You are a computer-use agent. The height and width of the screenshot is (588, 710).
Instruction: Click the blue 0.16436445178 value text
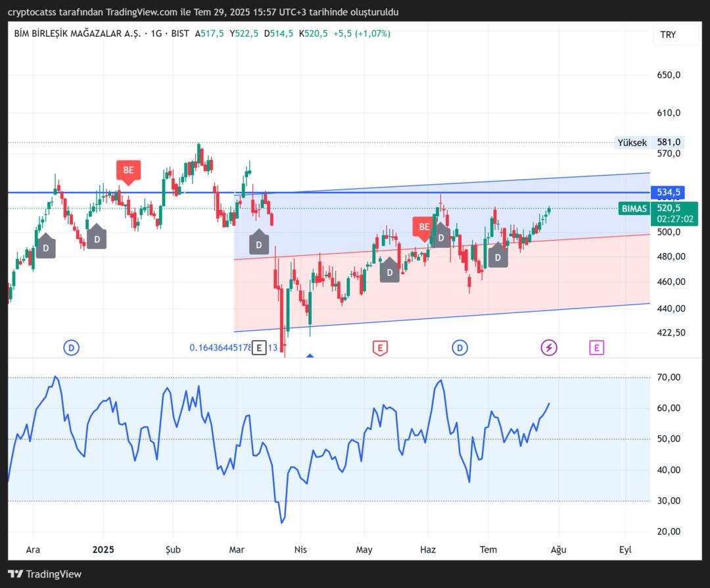220,348
